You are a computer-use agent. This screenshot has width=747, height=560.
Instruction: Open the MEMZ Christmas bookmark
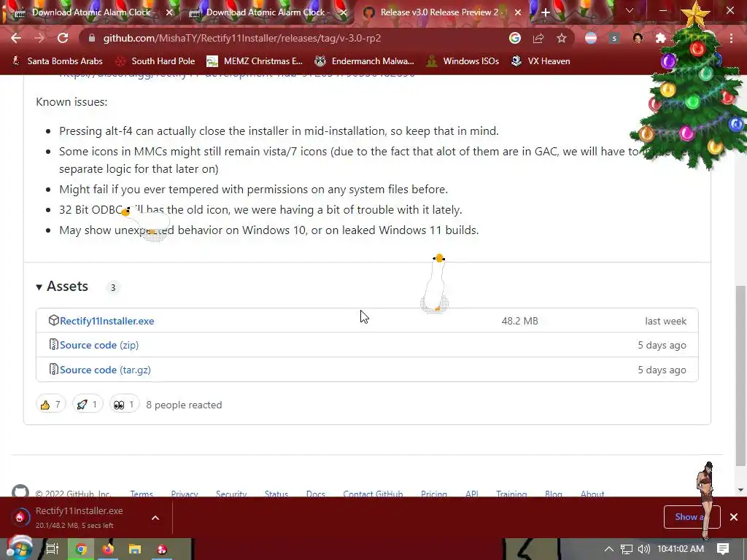point(255,61)
